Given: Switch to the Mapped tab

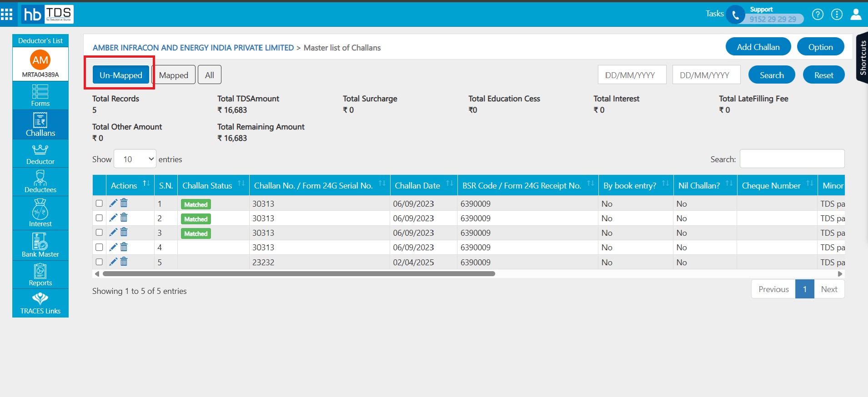Looking at the screenshot, I should [x=173, y=75].
